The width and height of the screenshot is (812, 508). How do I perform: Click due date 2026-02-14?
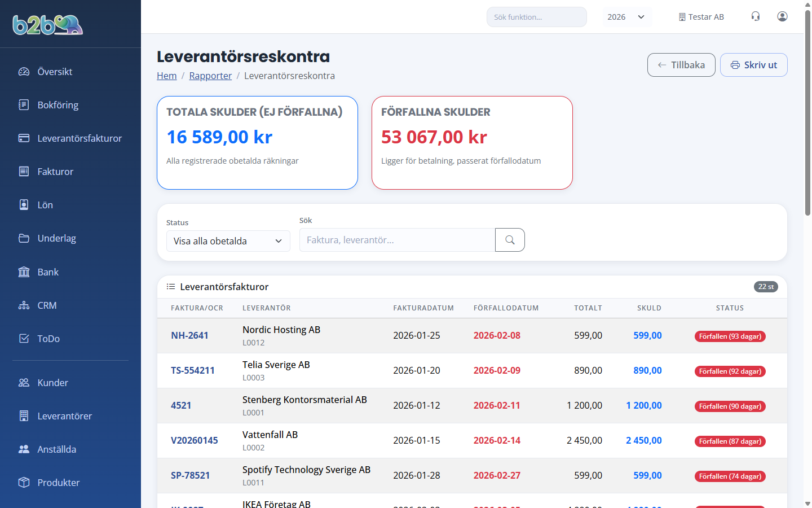click(x=497, y=440)
